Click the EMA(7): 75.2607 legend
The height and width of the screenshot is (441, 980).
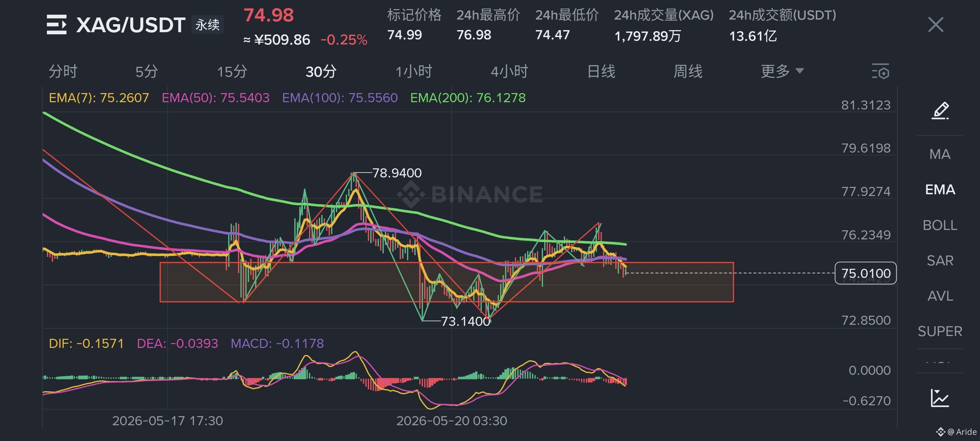pyautogui.click(x=99, y=98)
